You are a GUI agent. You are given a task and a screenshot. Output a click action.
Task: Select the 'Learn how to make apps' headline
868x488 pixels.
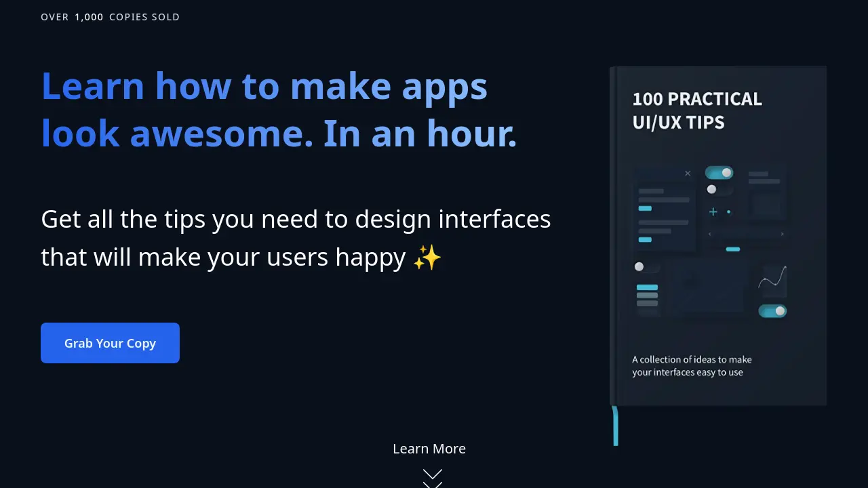click(279, 110)
